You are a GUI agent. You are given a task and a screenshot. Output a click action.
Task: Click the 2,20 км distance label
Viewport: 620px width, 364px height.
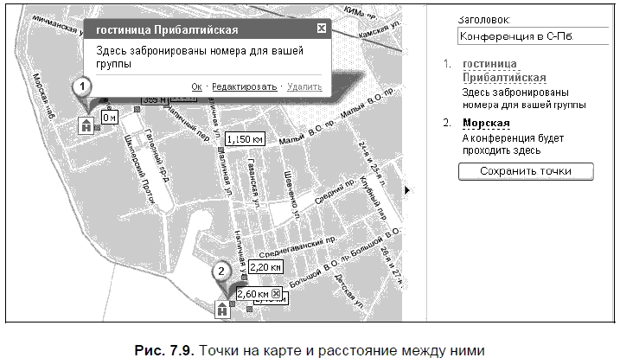(265, 267)
